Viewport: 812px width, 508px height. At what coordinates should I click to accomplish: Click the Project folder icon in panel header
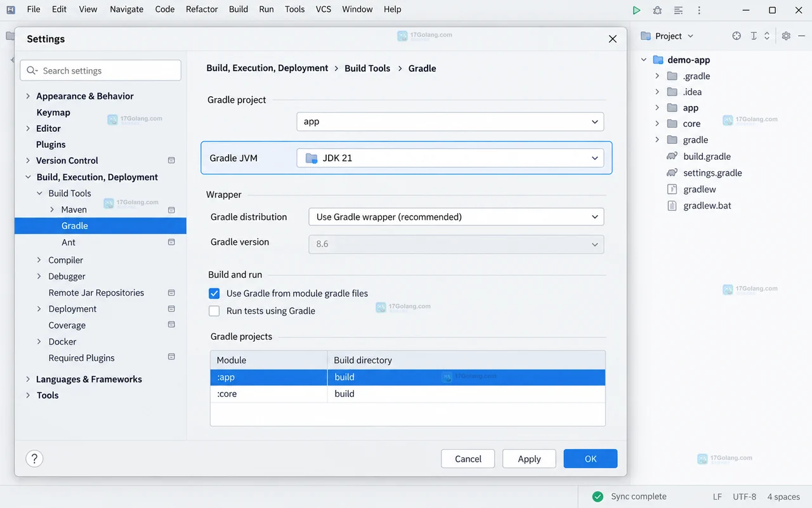point(646,36)
